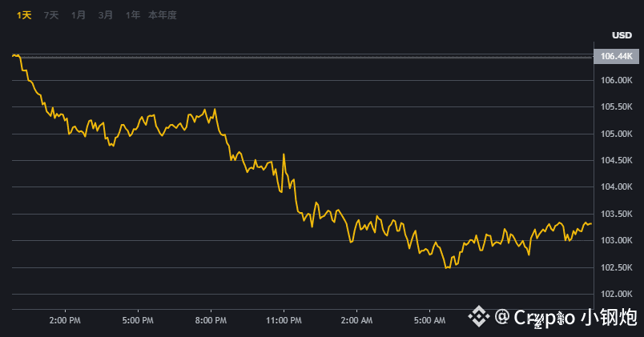The height and width of the screenshot is (337, 644).
Task: Click the 103.50K axis value
Action: click(617, 214)
